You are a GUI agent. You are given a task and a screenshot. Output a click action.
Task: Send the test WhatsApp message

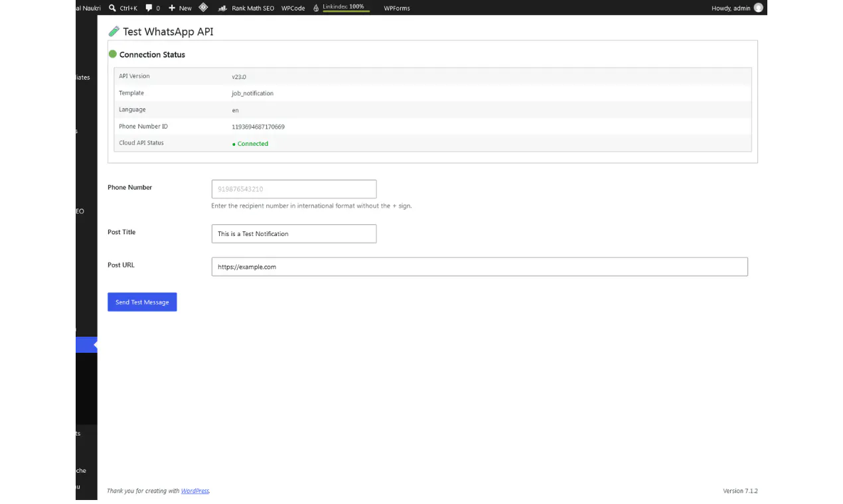tap(142, 302)
